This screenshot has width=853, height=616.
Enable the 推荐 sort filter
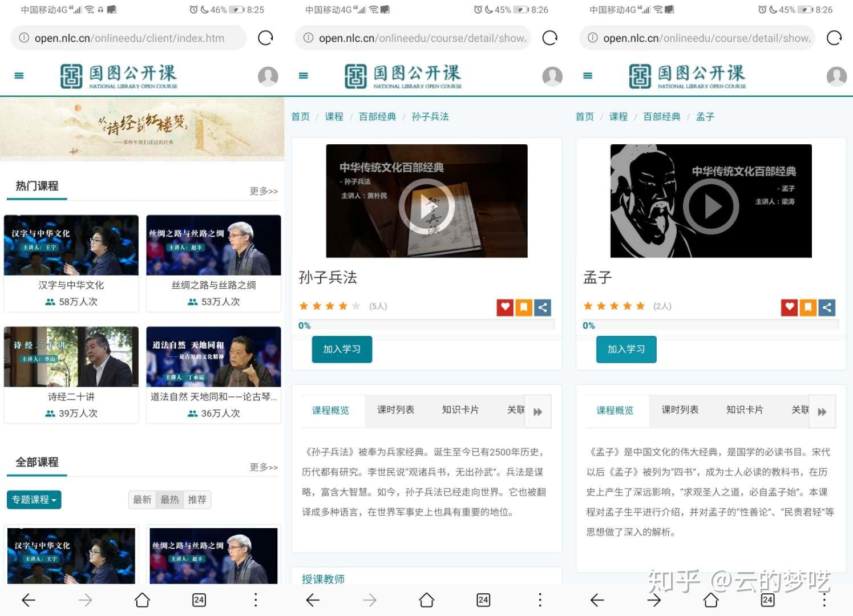point(197,500)
